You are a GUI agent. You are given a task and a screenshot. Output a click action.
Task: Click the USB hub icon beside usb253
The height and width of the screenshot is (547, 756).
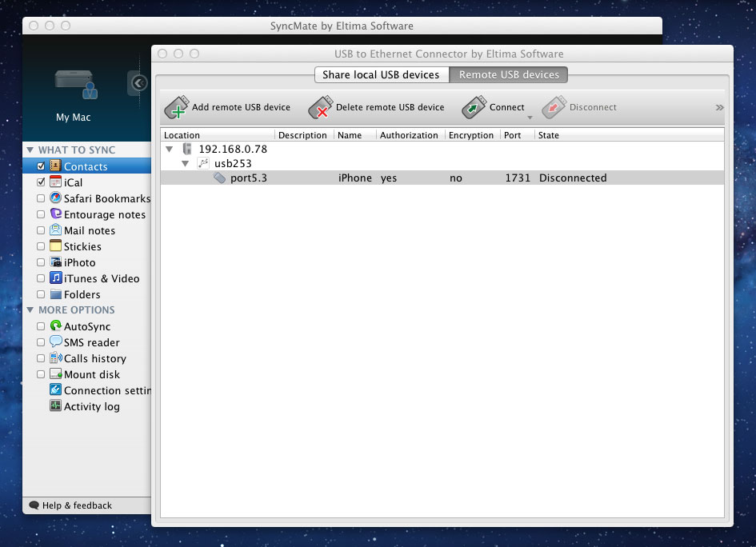pos(203,163)
